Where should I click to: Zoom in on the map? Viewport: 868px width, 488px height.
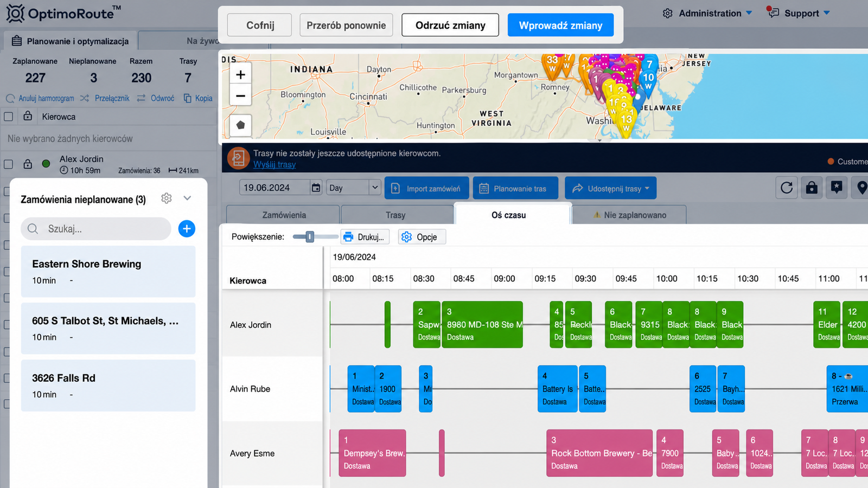pyautogui.click(x=240, y=75)
